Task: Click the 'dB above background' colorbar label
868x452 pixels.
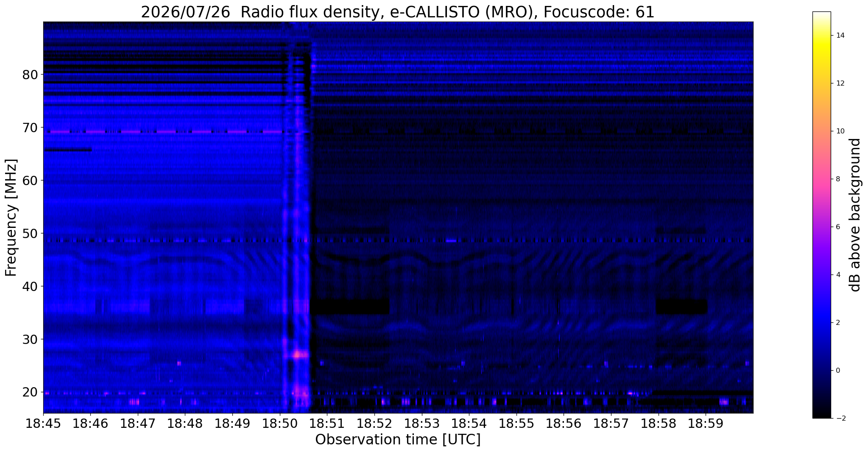Action: (855, 215)
